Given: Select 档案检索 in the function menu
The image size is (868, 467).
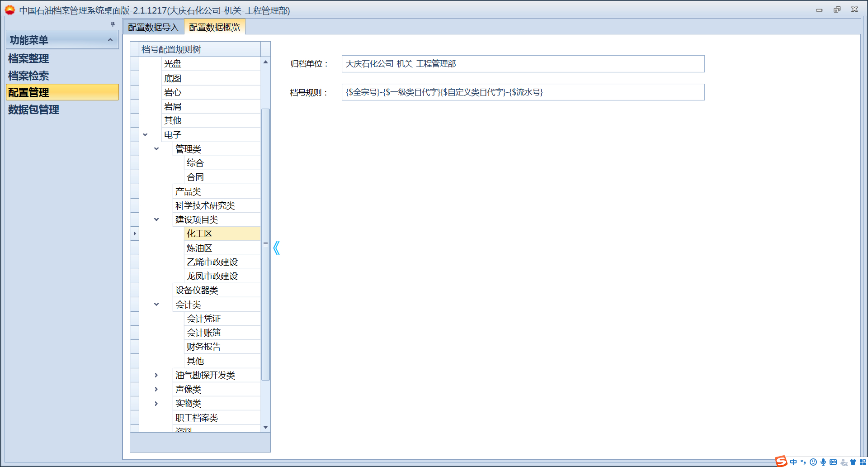Looking at the screenshot, I should 28,76.
